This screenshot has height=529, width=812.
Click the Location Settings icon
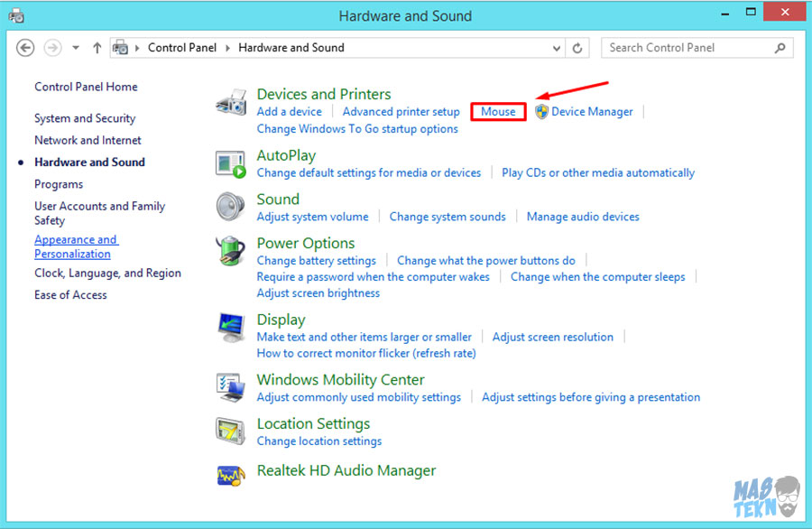231,432
